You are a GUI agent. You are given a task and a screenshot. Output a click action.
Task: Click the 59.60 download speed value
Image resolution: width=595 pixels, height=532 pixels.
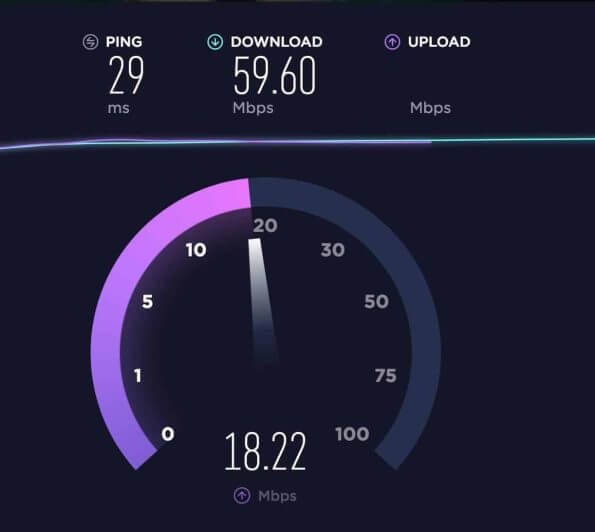point(274,75)
